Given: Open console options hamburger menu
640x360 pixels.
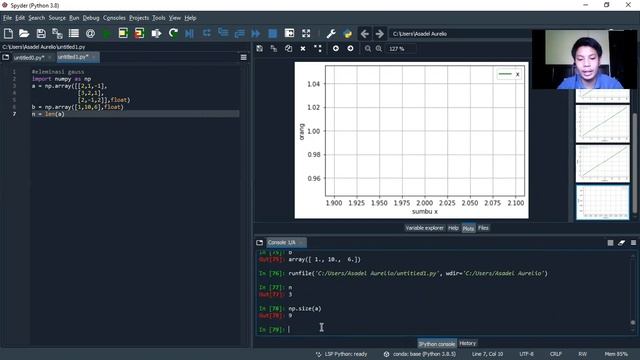Looking at the screenshot, I should tap(633, 243).
